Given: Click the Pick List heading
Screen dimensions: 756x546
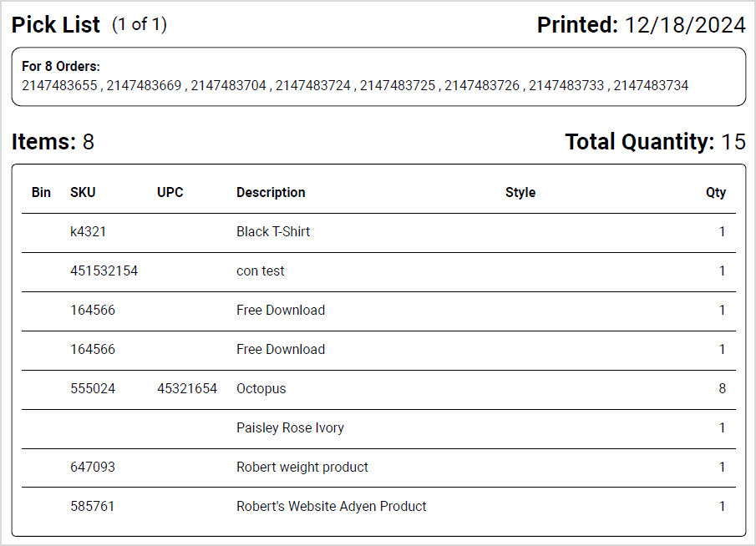Looking at the screenshot, I should coord(55,24).
